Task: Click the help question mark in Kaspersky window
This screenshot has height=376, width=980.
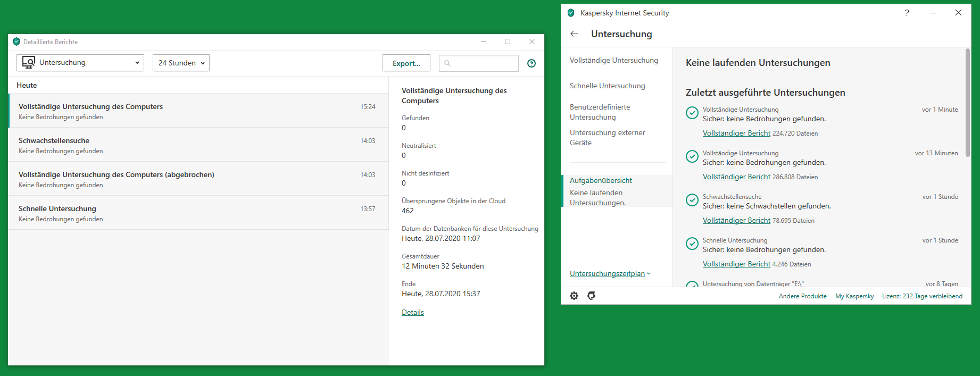Action: coord(907,13)
